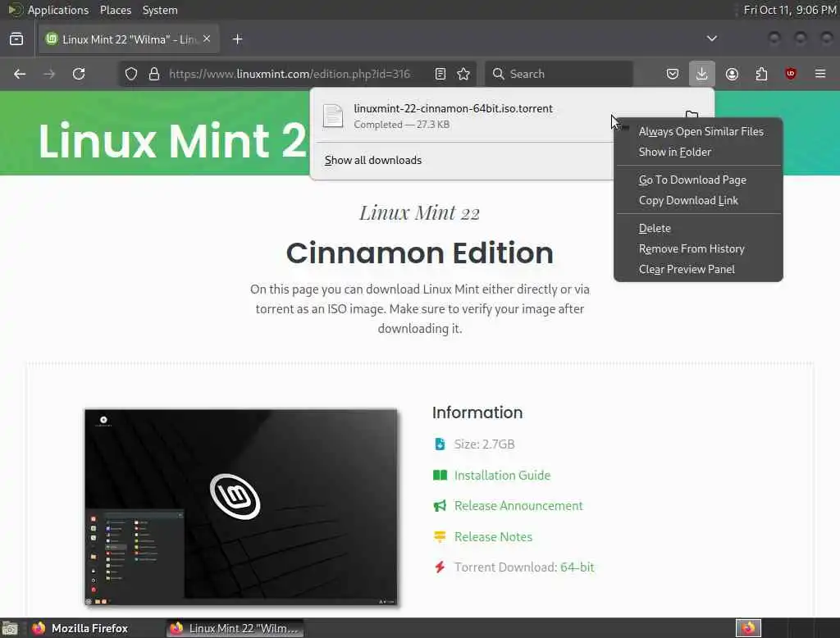The image size is (840, 638).
Task: Click the Search box
Action: (559, 74)
